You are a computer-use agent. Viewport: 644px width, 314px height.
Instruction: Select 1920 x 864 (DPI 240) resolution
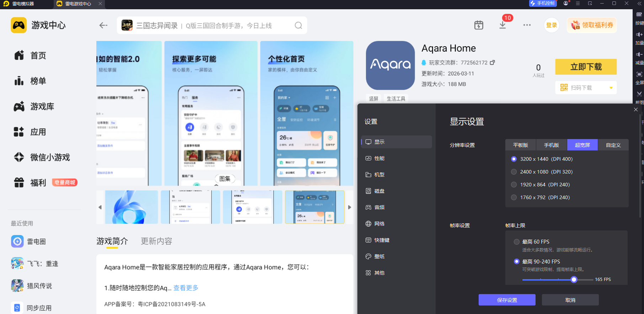pyautogui.click(x=514, y=185)
